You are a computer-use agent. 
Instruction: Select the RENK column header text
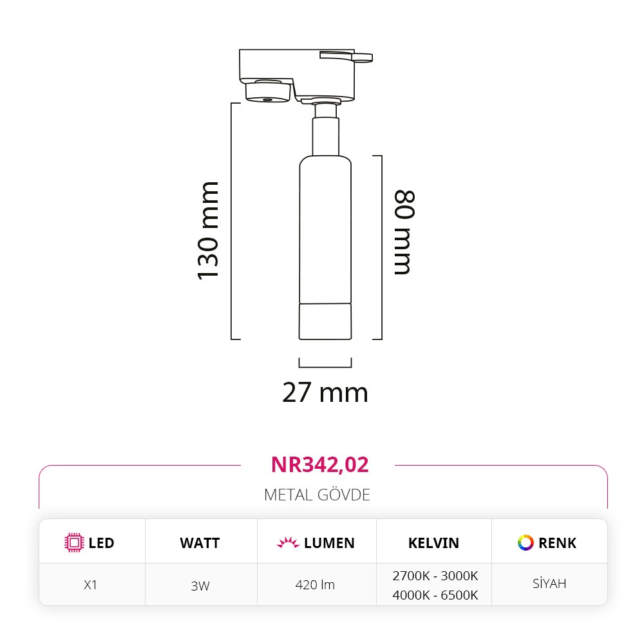pos(557,543)
